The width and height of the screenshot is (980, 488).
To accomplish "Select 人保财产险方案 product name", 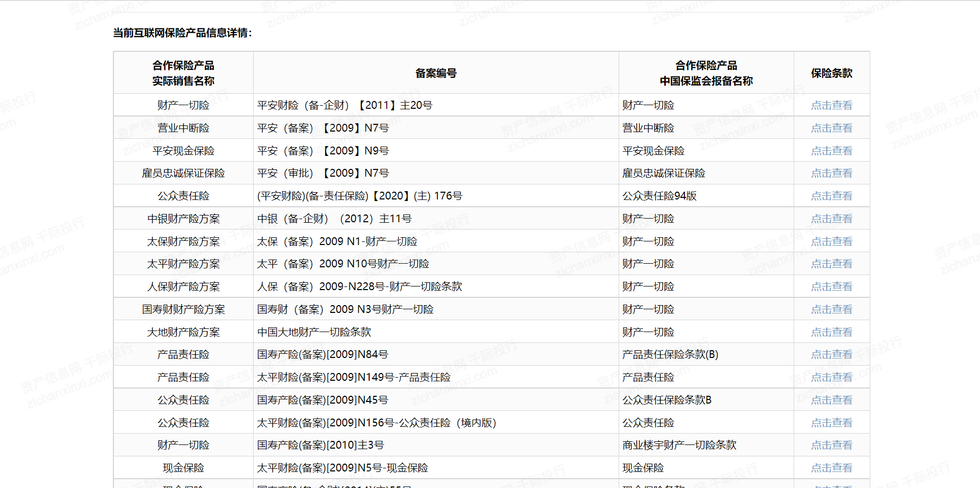I will [183, 286].
